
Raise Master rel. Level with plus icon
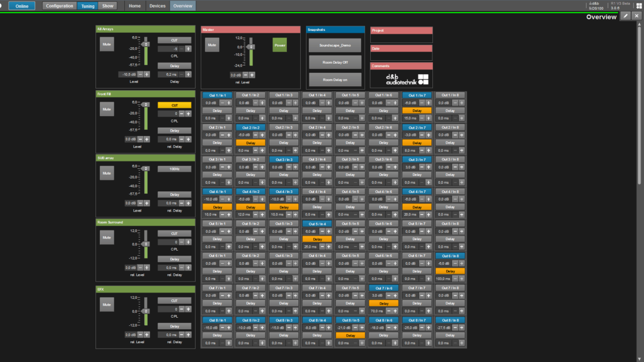point(252,75)
